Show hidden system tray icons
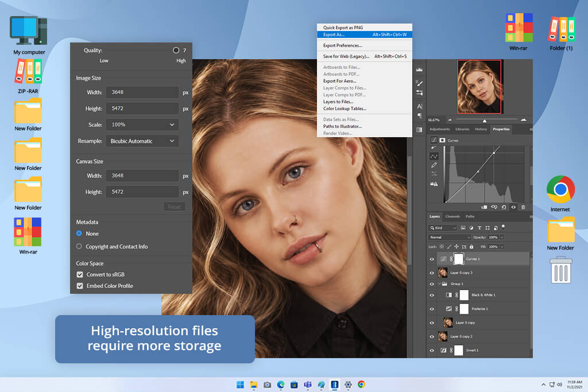 click(x=543, y=385)
